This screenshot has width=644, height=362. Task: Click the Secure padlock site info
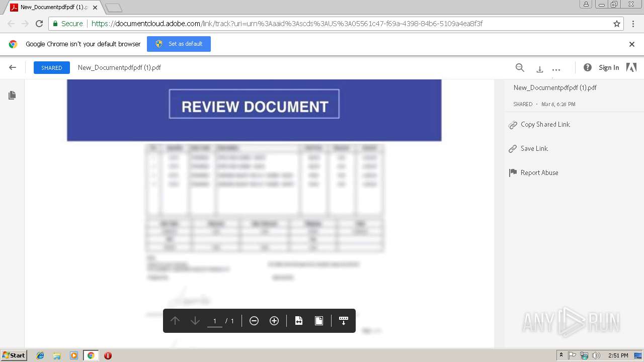click(68, 24)
